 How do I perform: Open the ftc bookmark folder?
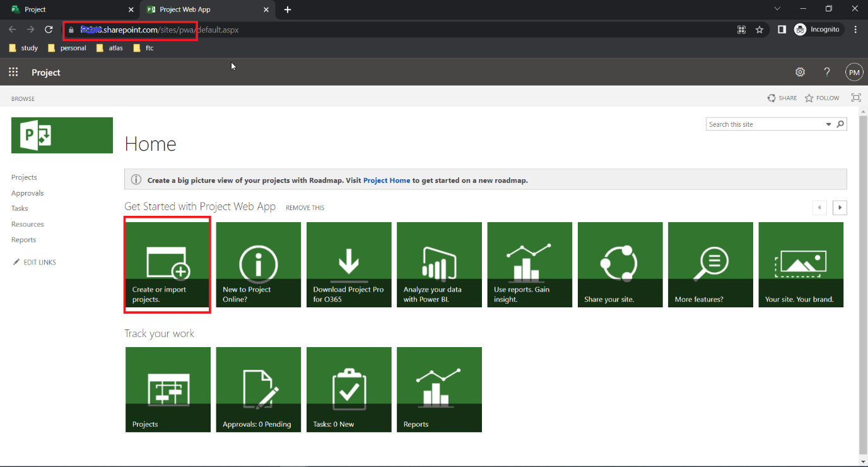coord(143,48)
